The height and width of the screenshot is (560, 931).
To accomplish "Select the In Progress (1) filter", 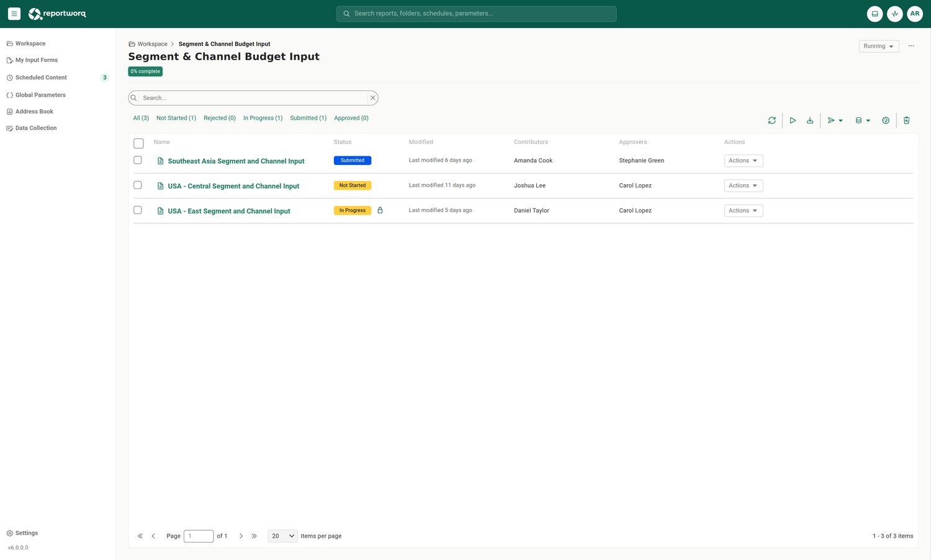I will (x=263, y=118).
